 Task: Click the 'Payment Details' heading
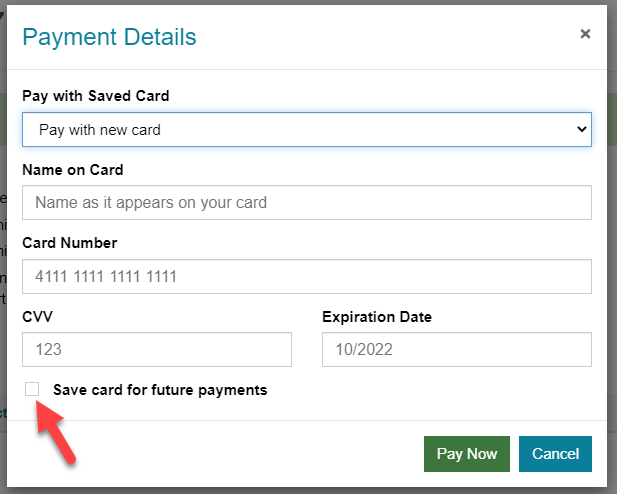tap(109, 37)
